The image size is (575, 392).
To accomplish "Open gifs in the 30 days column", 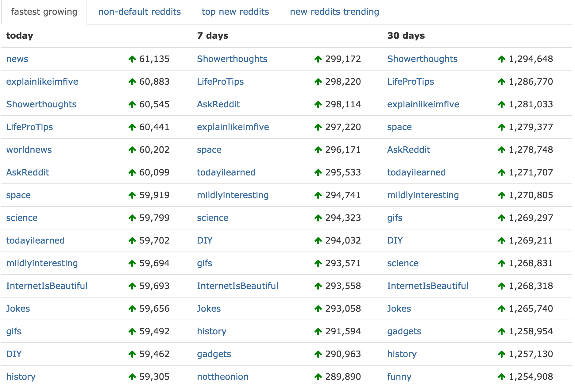I will [395, 218].
